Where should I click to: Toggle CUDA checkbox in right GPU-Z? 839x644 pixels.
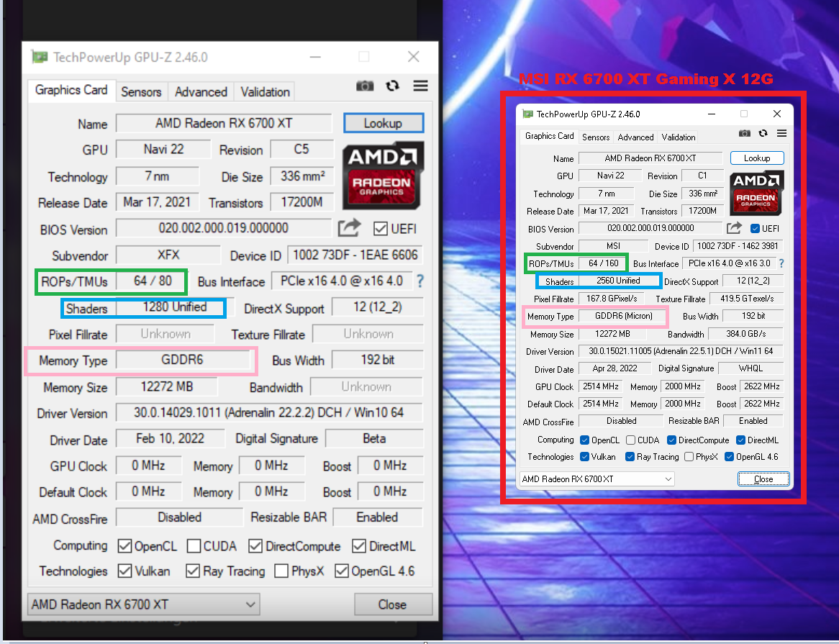coord(631,440)
